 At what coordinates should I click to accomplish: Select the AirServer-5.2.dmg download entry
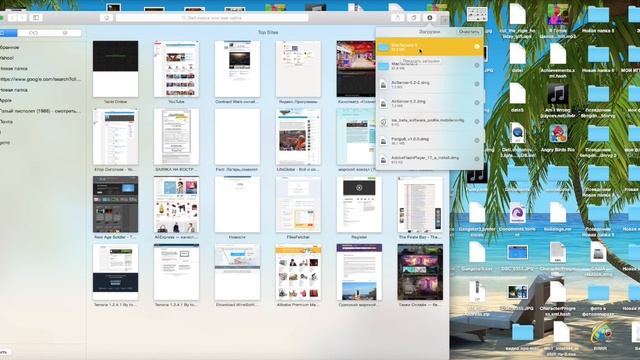coord(429,103)
